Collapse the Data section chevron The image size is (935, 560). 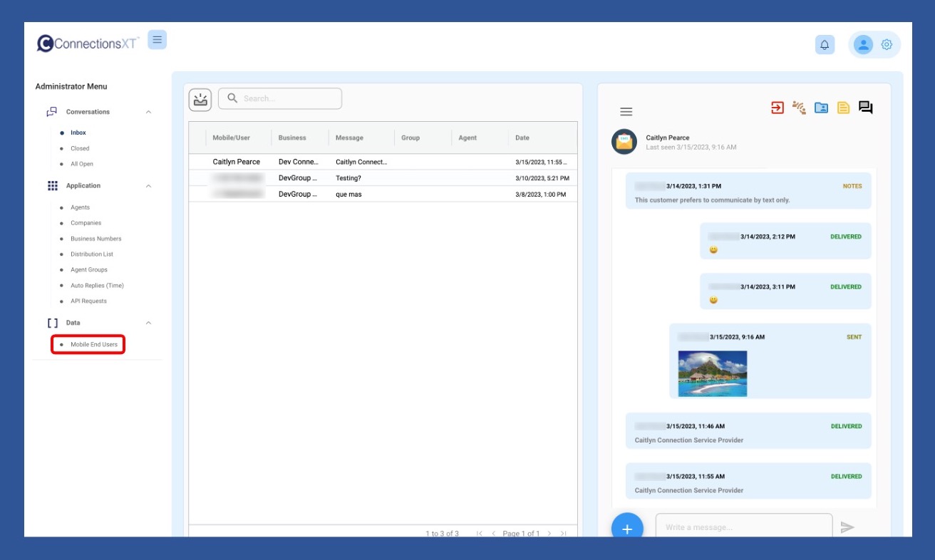(x=148, y=323)
